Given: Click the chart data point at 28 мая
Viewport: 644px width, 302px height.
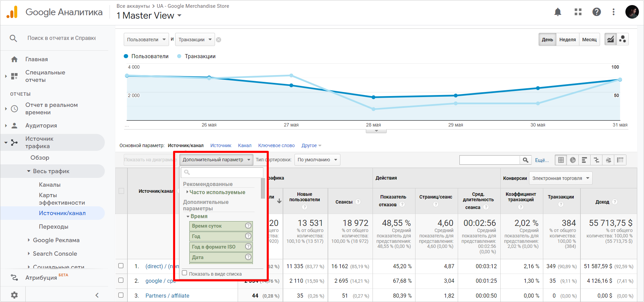Looking at the screenshot, I should [374, 97].
